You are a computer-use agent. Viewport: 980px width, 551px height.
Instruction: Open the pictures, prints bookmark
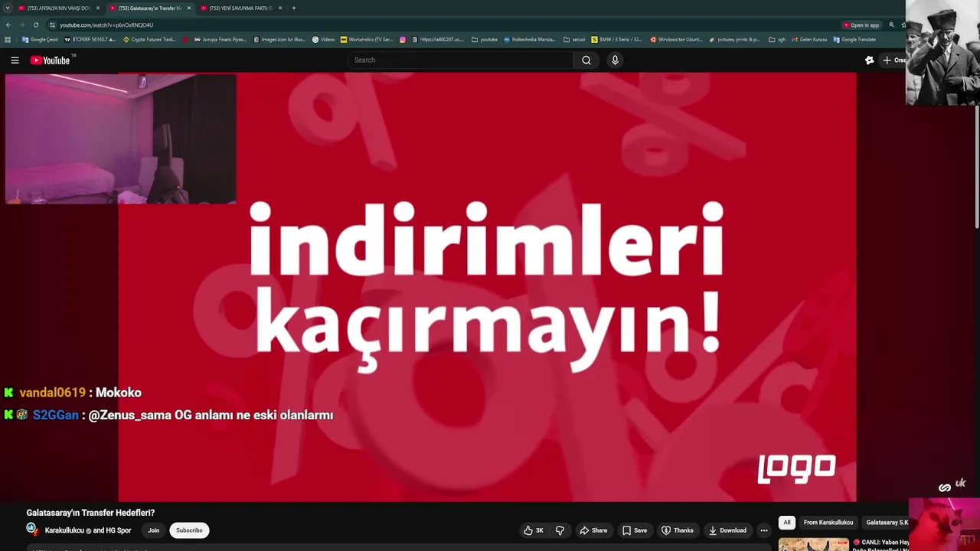click(x=735, y=39)
